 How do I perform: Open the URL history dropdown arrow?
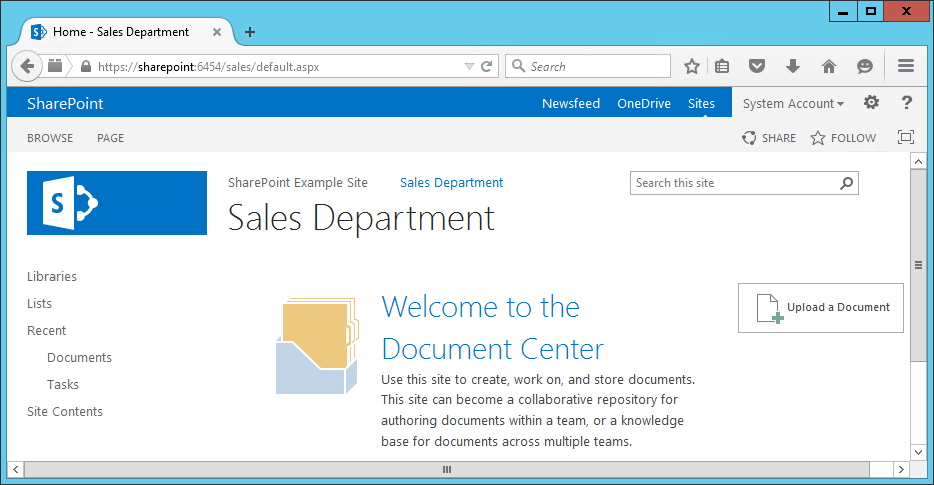click(469, 66)
